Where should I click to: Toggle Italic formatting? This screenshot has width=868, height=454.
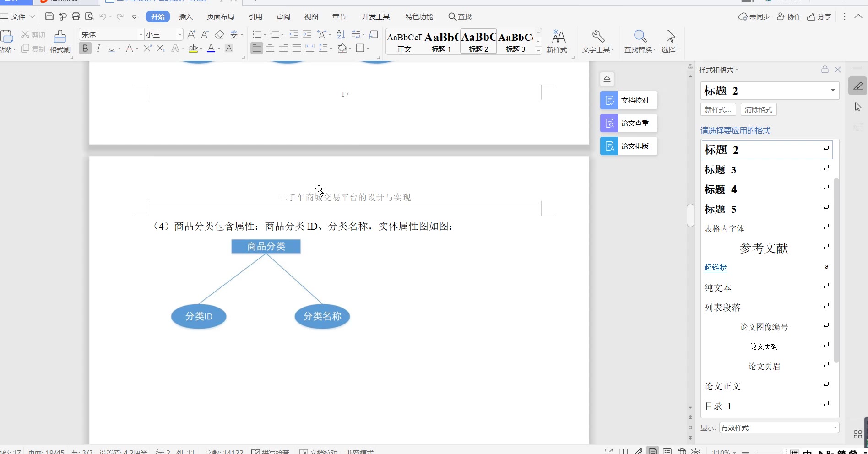98,48
